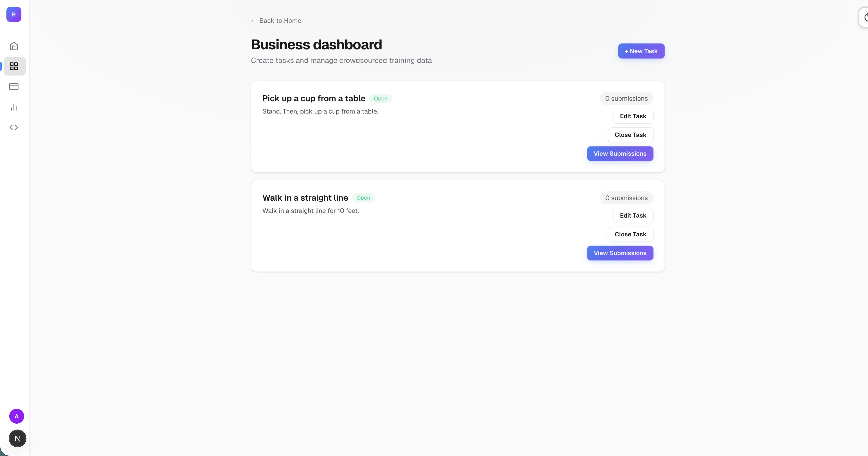The width and height of the screenshot is (868, 456).
Task: Close the Walk in a straight line task
Action: click(630, 234)
